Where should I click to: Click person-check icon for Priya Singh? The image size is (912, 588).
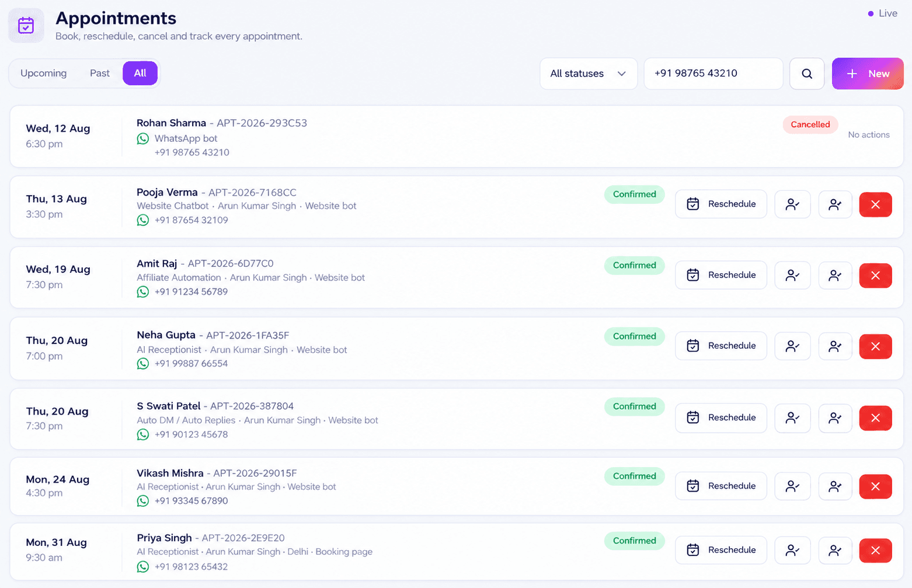(x=792, y=550)
